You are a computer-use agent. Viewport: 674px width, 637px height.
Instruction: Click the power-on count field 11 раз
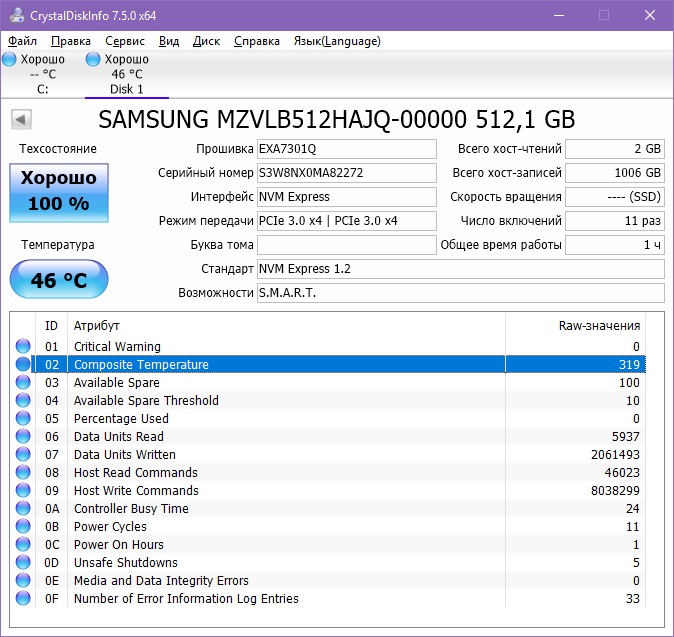pos(615,221)
